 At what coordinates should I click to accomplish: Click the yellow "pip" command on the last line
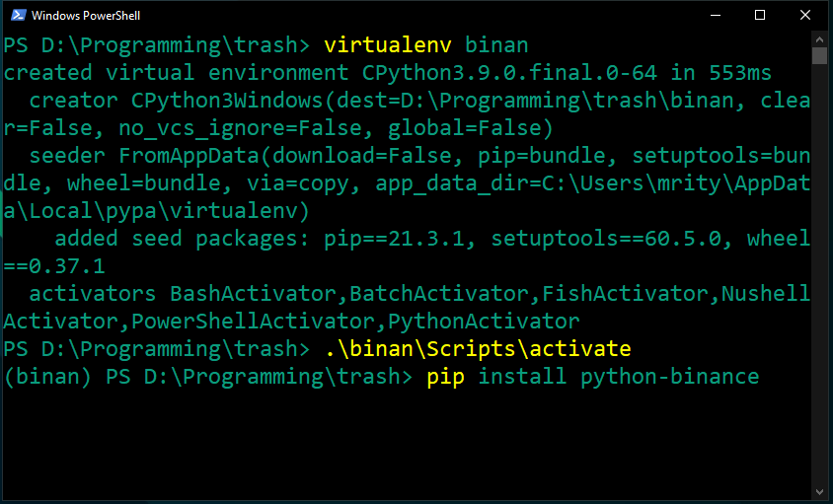[446, 377]
